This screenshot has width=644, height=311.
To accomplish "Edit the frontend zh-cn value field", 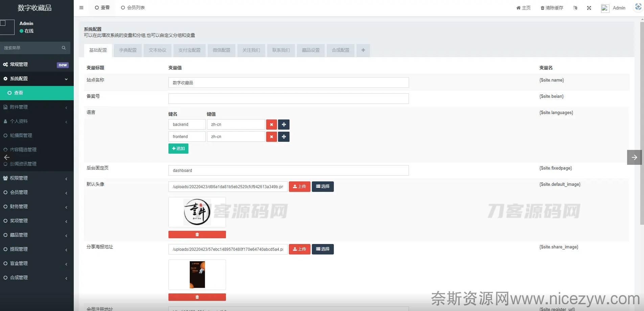I will (236, 137).
